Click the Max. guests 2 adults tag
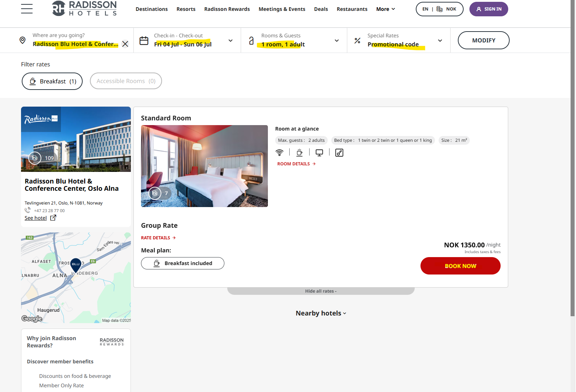This screenshot has width=576, height=392. (x=301, y=140)
